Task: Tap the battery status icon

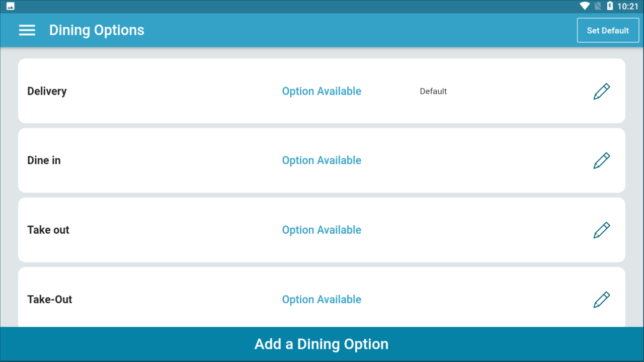Action: pyautogui.click(x=610, y=6)
